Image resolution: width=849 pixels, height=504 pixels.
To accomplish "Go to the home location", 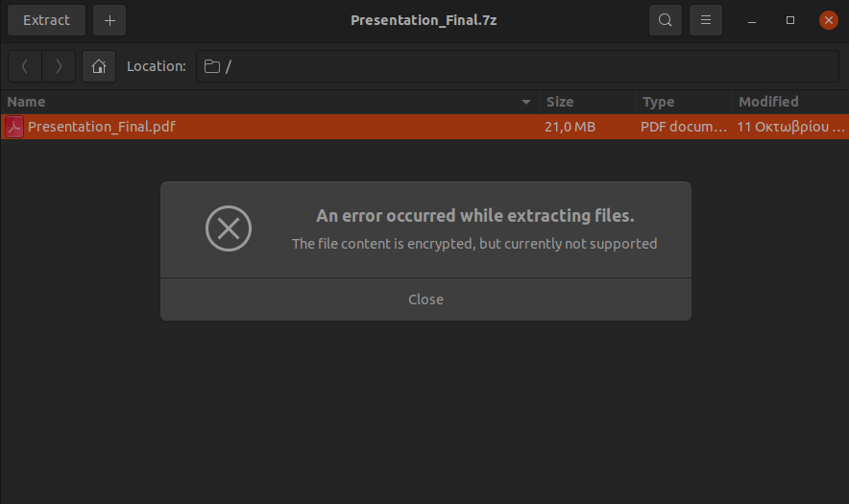I will [99, 66].
